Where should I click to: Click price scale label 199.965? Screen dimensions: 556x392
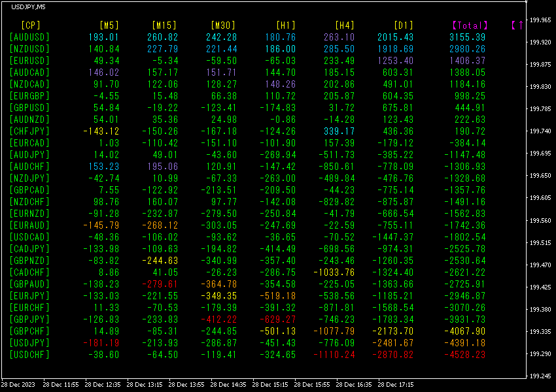click(540, 20)
